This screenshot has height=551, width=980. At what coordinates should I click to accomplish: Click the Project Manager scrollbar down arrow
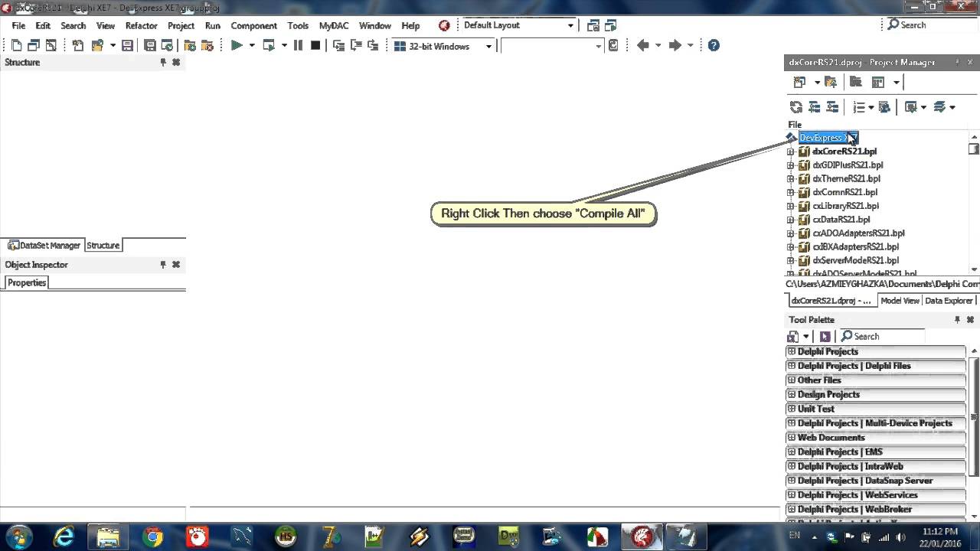tap(974, 269)
